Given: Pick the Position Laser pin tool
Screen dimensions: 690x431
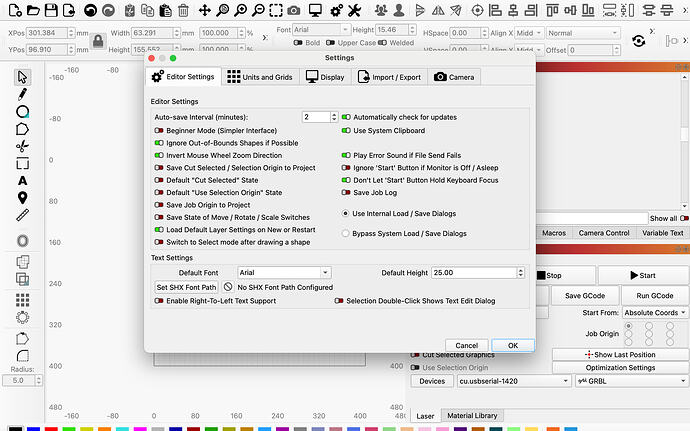Looking at the screenshot, I should [22, 197].
